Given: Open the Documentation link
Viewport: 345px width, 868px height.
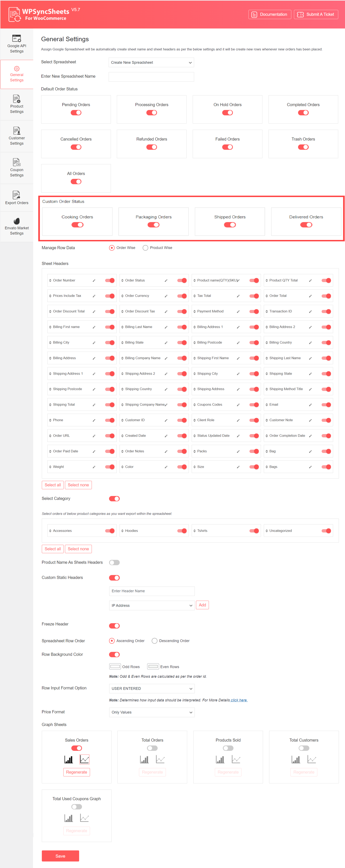Looking at the screenshot, I should (x=270, y=15).
